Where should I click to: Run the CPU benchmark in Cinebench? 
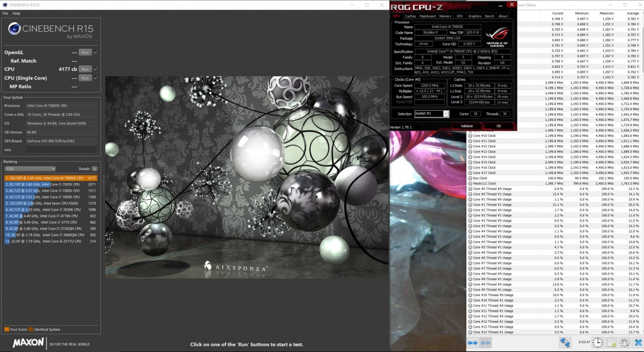click(85, 69)
